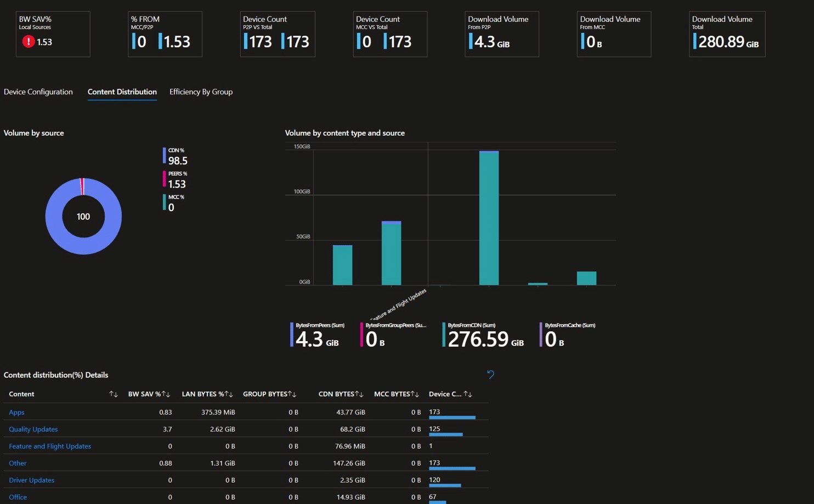Sort GROUP BYTES column using its arrows
The height and width of the screenshot is (504, 814).
point(292,394)
